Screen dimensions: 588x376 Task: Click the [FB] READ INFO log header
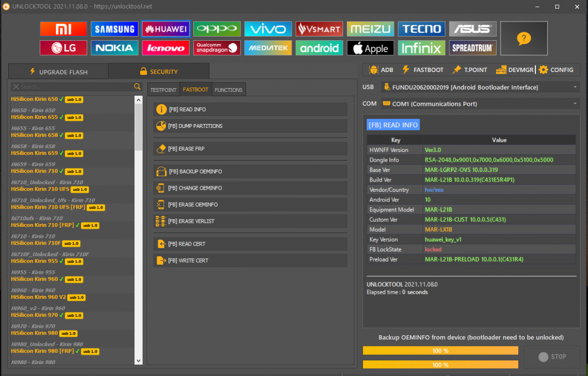[x=393, y=125]
